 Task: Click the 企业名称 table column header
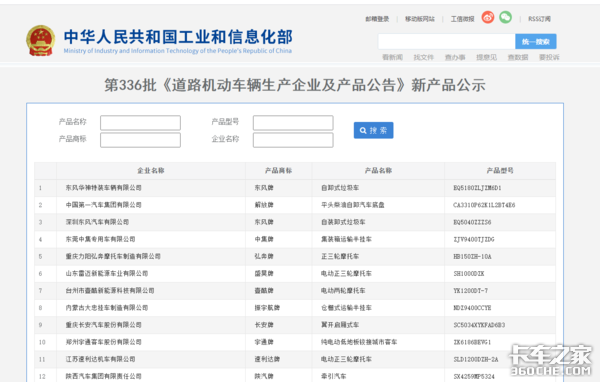[151, 171]
